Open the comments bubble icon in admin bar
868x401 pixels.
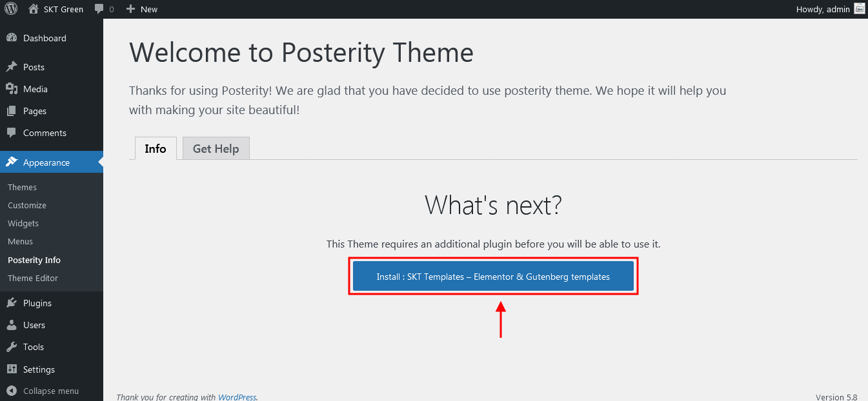(99, 9)
